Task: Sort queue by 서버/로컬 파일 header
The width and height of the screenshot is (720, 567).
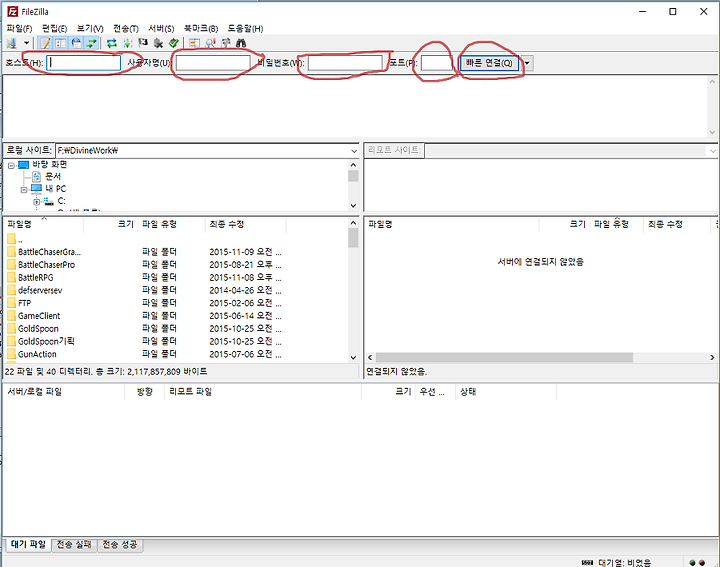Action: [x=64, y=392]
